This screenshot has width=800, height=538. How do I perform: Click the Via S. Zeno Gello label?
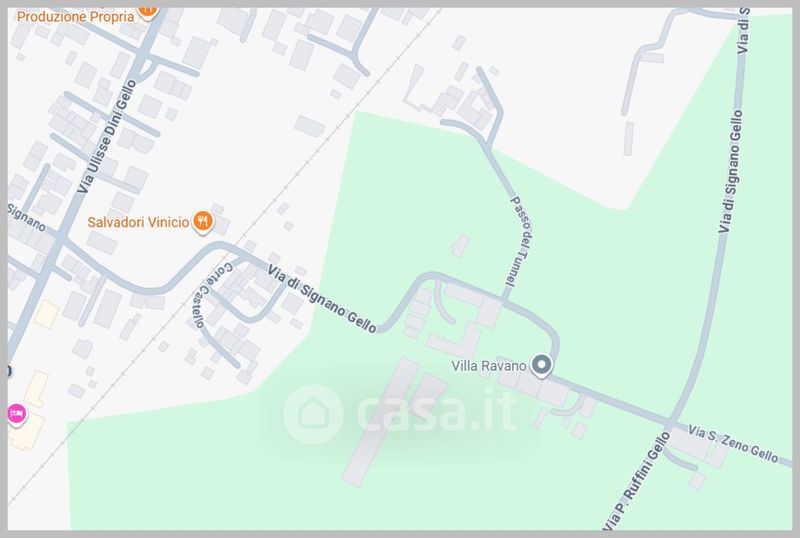(733, 443)
